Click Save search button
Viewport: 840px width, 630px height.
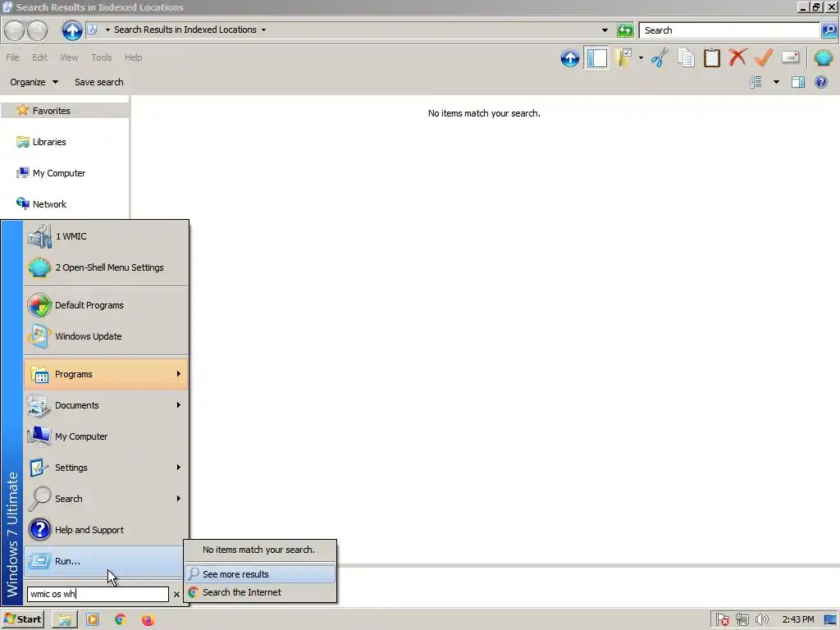coord(99,82)
